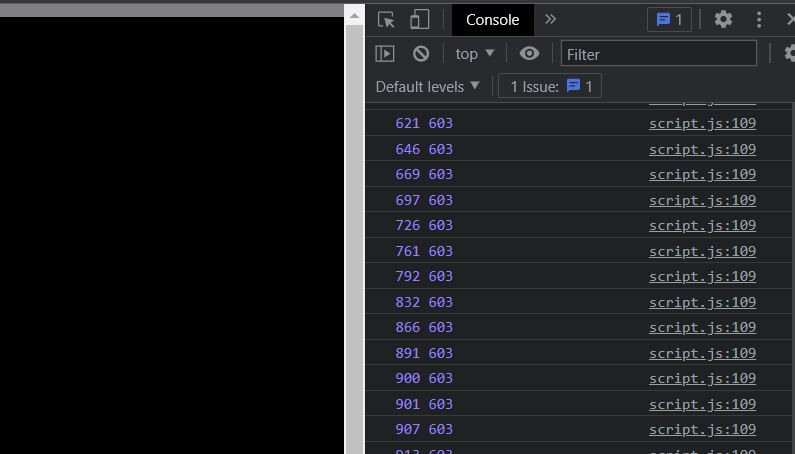Click the page vertical scrollbar track
Viewport: 795px width, 454px height.
354,239
